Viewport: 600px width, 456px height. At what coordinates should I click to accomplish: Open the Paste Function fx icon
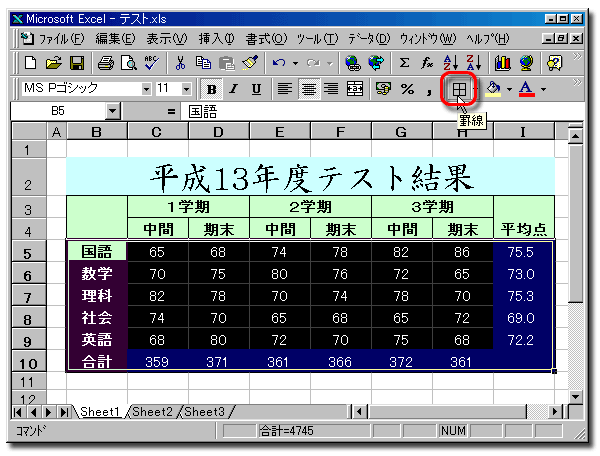[427, 63]
